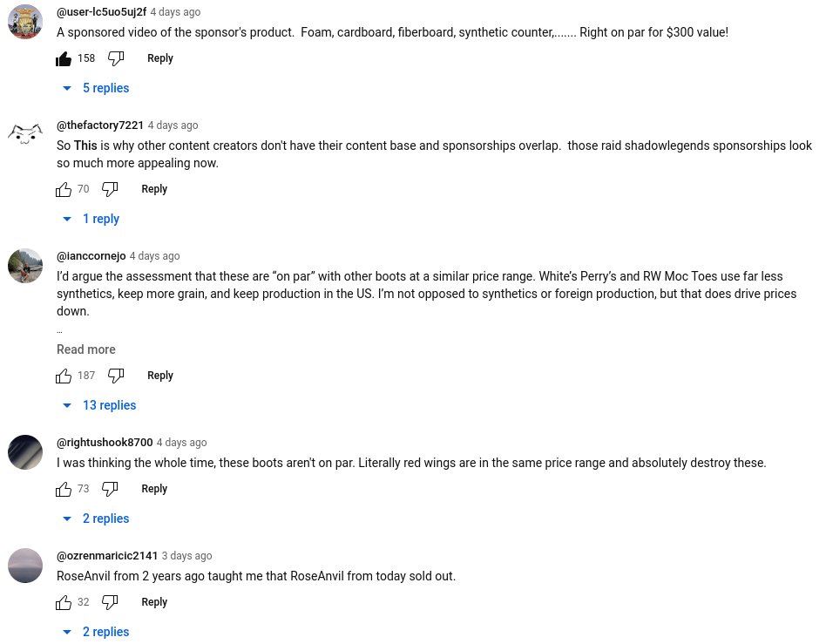Dislike @ianccornejo's comment about White's Perry's
This screenshot has width=826, height=644.
pyautogui.click(x=116, y=376)
